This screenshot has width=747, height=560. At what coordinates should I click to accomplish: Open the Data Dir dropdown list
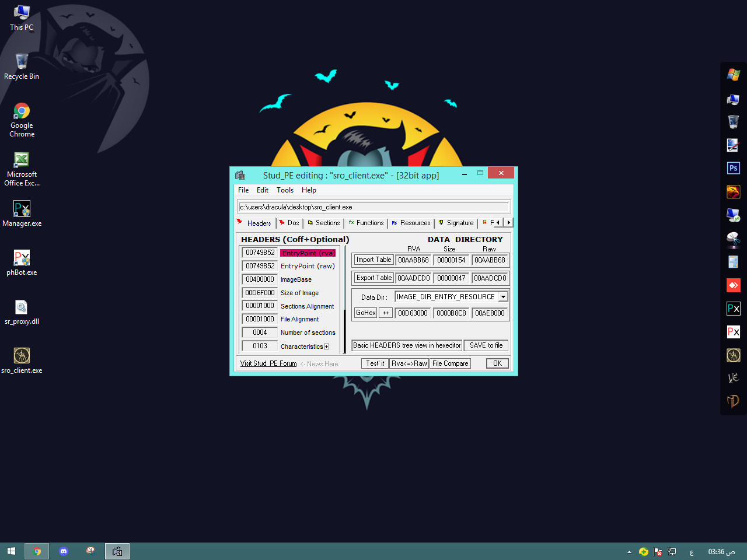pos(503,297)
